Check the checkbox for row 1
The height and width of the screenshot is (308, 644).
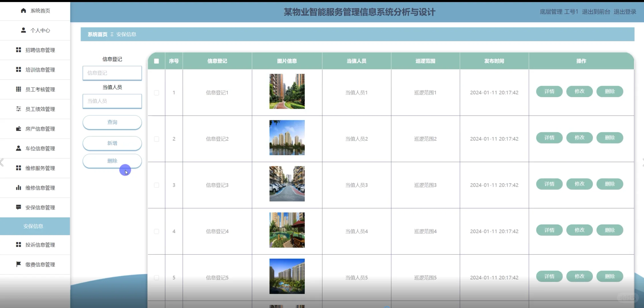[157, 93]
